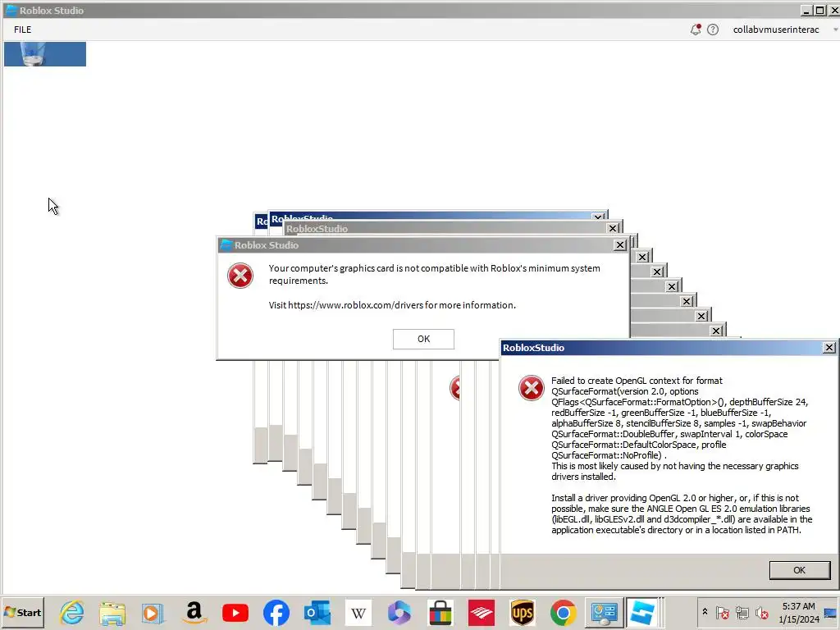
Task: Open the Start menu
Action: click(x=22, y=612)
